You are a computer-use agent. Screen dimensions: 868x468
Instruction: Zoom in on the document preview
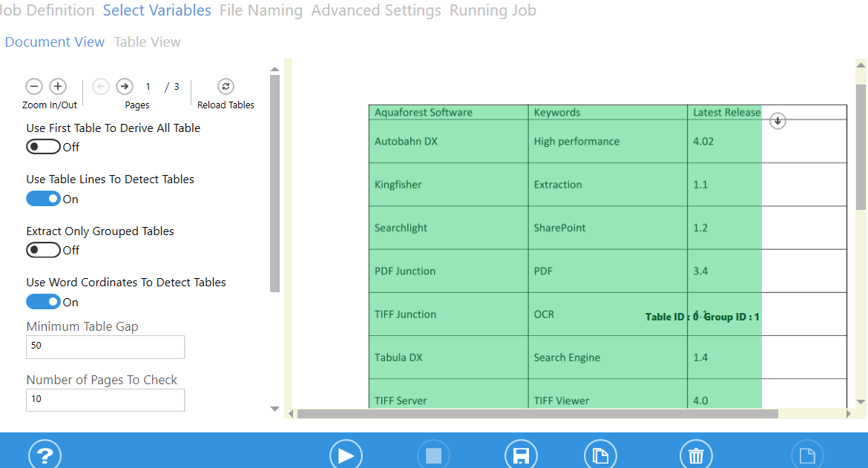coord(58,86)
